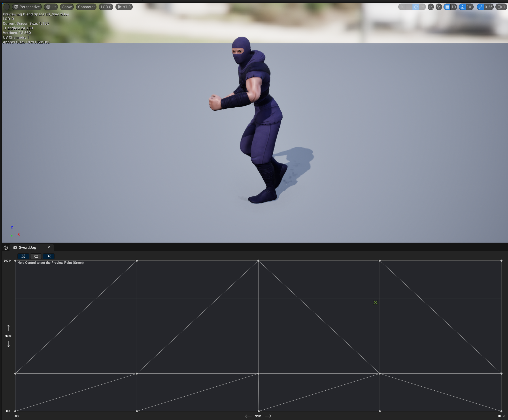Toggle grid snapping icon

(x=447, y=7)
